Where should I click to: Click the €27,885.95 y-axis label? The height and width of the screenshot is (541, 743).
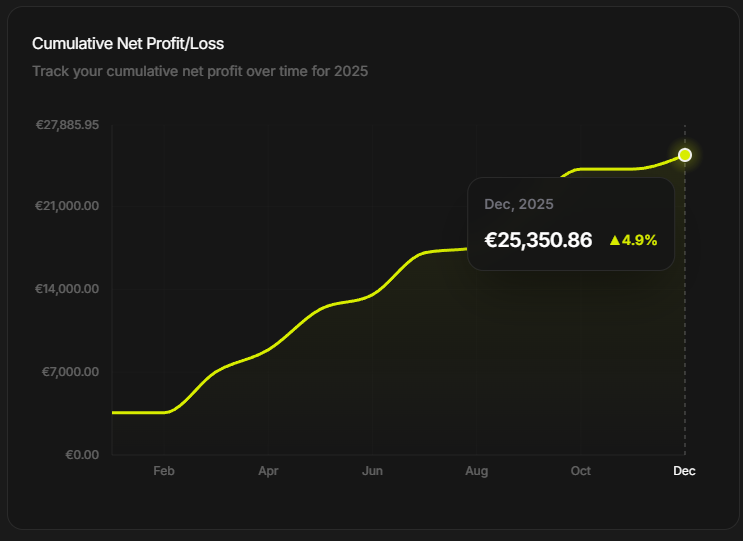tap(67, 125)
